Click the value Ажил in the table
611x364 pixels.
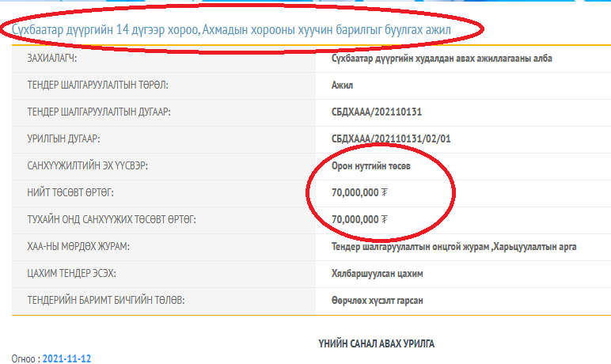point(342,85)
